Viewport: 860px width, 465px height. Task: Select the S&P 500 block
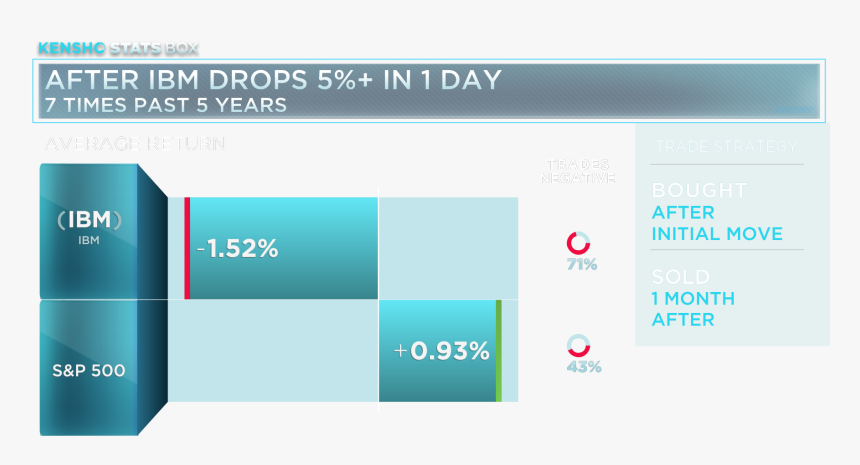(89, 370)
